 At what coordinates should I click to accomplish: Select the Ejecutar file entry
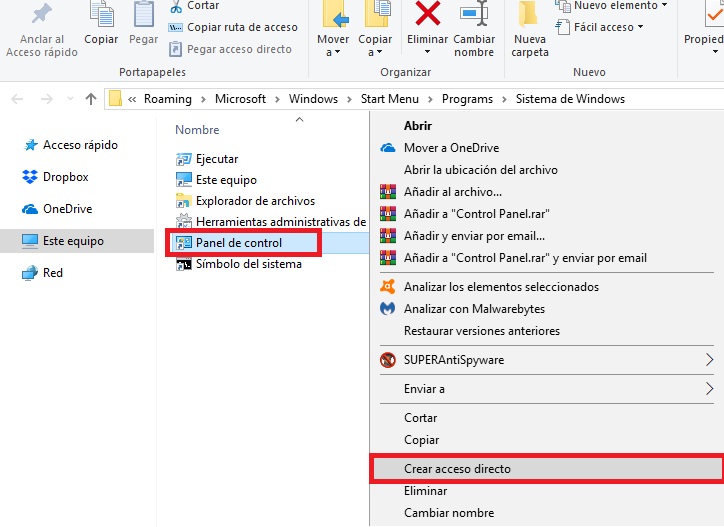(x=216, y=159)
